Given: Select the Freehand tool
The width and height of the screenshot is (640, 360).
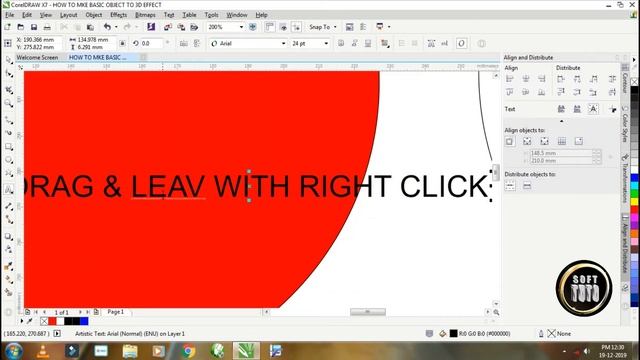Looking at the screenshot, I should [9, 120].
